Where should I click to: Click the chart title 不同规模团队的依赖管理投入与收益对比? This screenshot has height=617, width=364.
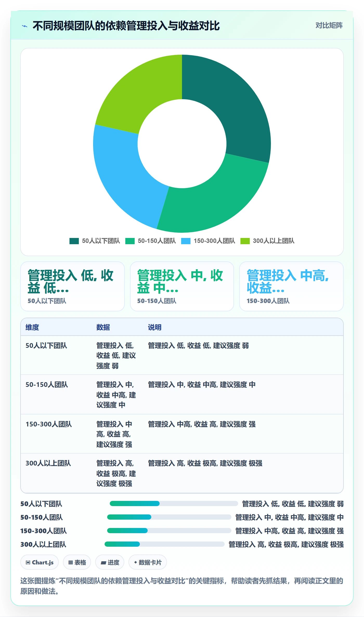coord(126,26)
